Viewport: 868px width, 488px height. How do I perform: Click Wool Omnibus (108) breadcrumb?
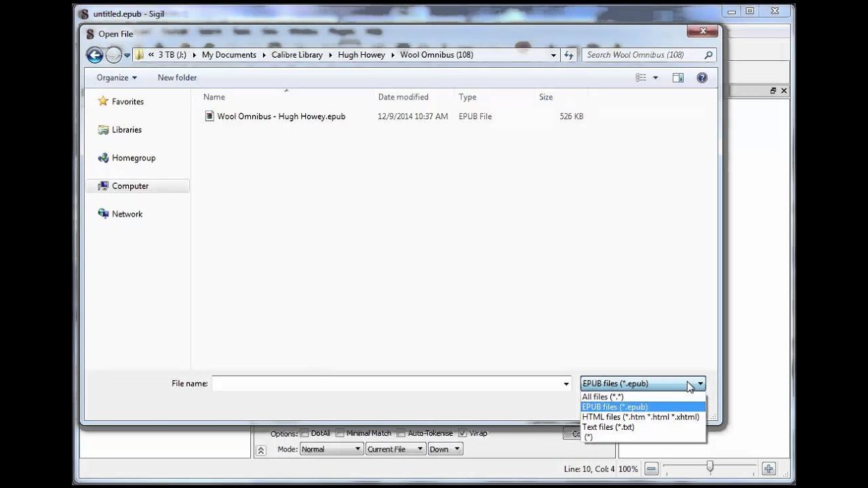coord(437,55)
